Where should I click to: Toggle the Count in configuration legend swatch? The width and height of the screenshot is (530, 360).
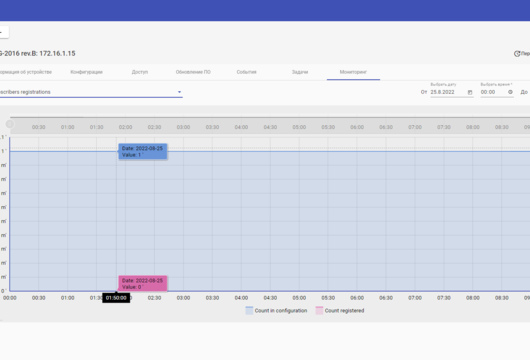pyautogui.click(x=249, y=310)
